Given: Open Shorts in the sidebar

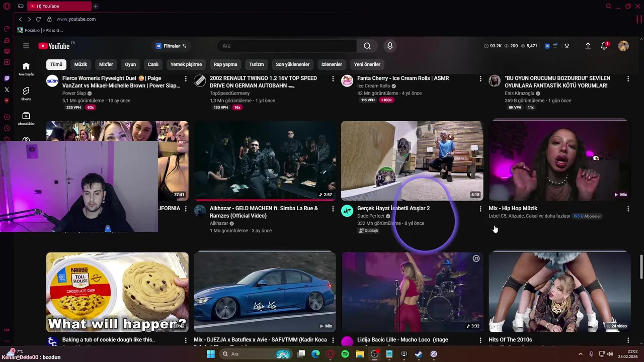Looking at the screenshot, I should tap(26, 94).
